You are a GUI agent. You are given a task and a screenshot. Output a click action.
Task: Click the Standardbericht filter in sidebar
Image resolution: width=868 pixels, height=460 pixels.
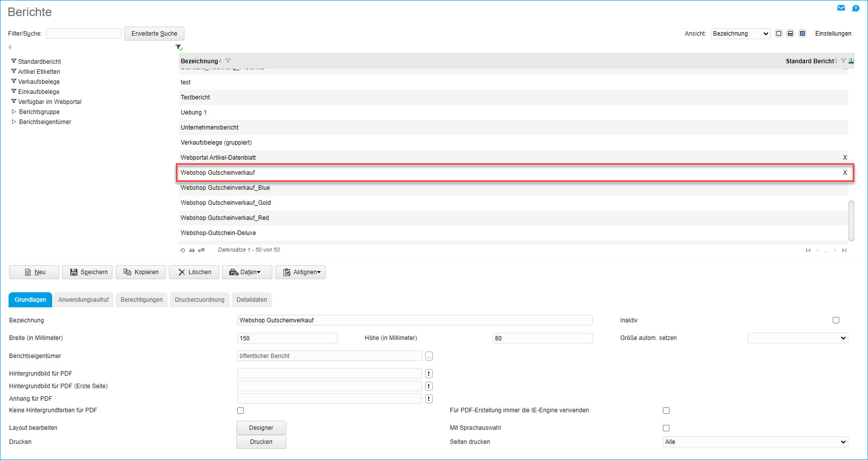(x=39, y=62)
